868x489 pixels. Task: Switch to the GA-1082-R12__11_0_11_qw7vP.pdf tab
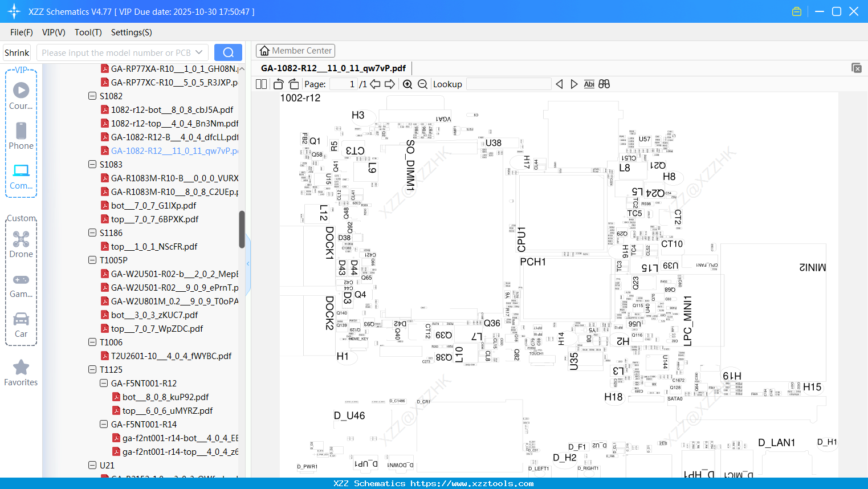[333, 68]
